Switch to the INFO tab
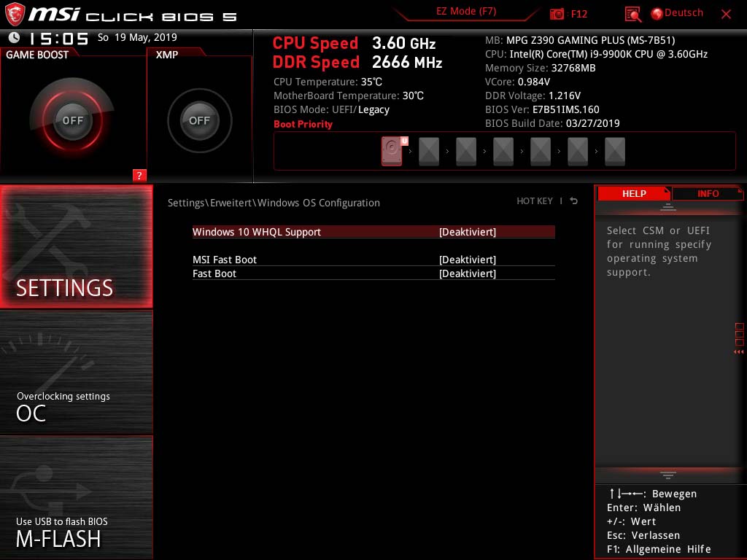 click(x=708, y=193)
